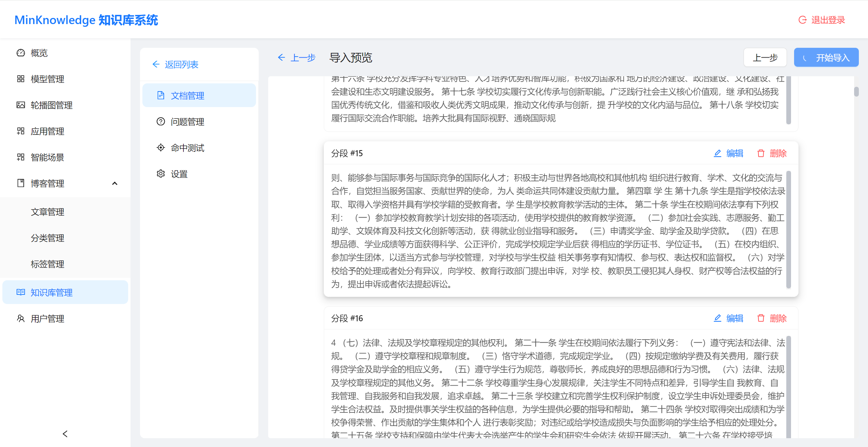Click the 问题管理 question mark icon
Screen dimensions: 868x447
pos(161,121)
